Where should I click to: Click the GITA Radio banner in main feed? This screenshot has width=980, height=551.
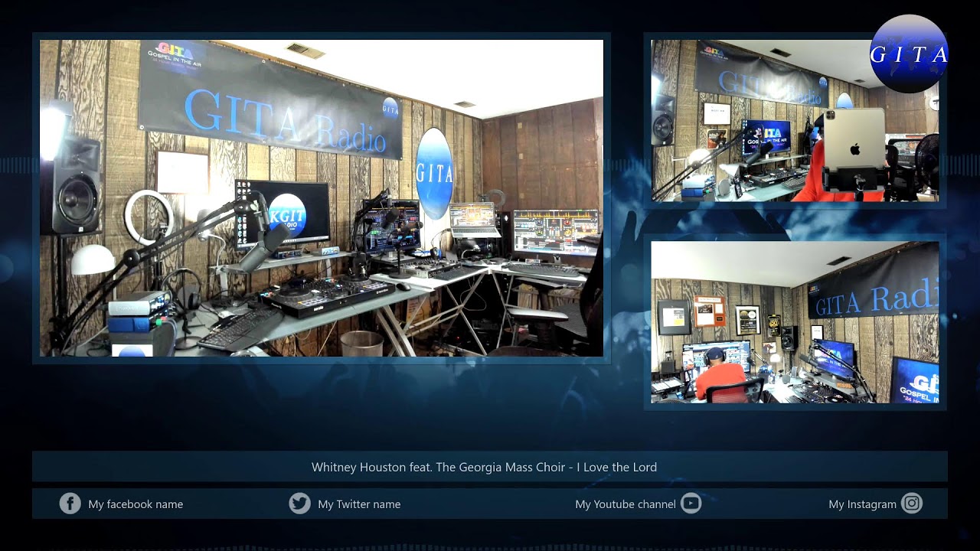click(270, 100)
